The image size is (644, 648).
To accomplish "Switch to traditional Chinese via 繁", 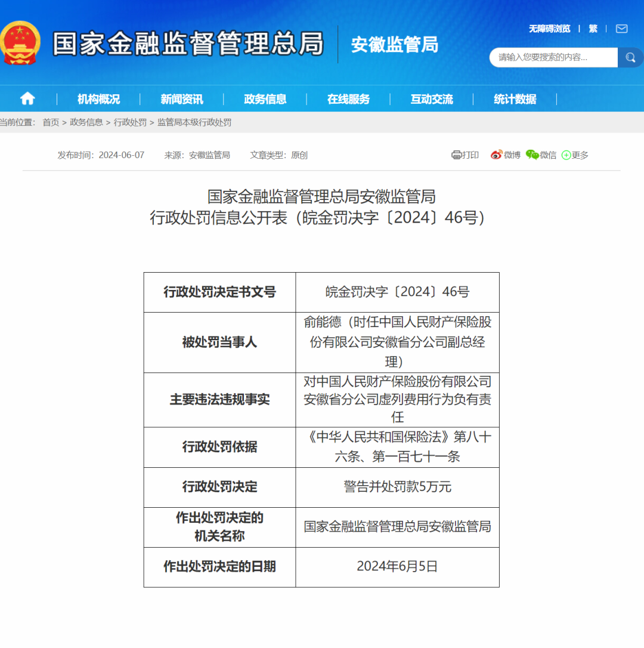I will tap(593, 29).
